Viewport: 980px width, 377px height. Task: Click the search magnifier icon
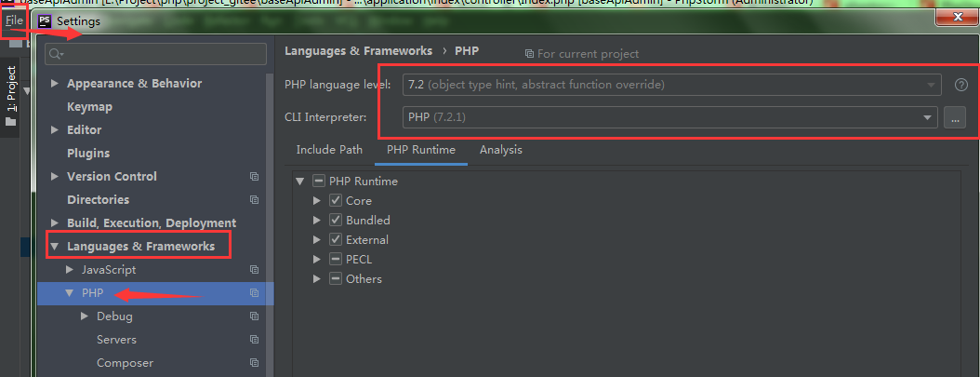56,54
